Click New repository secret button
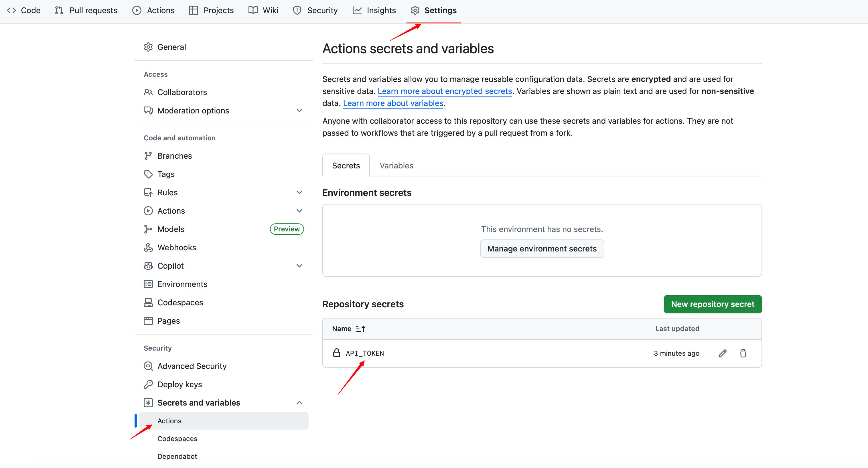This screenshot has height=468, width=868. click(x=712, y=304)
